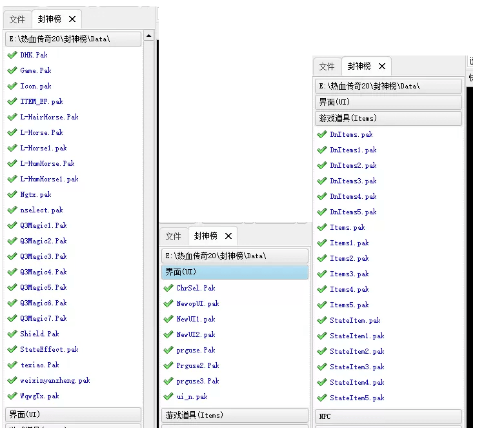Click the checkmark icon next to Icon.pak
The height and width of the screenshot is (448, 504).
click(x=12, y=86)
